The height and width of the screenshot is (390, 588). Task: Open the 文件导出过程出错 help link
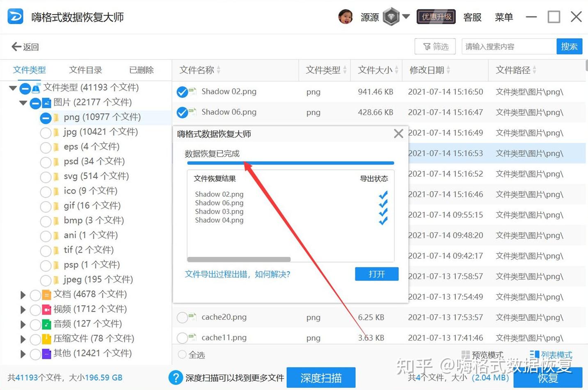[237, 274]
